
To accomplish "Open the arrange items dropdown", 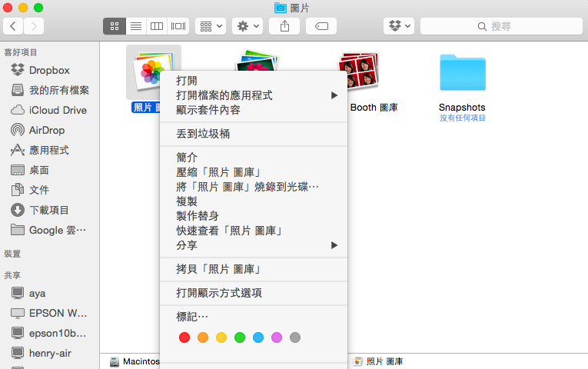I will [x=211, y=26].
